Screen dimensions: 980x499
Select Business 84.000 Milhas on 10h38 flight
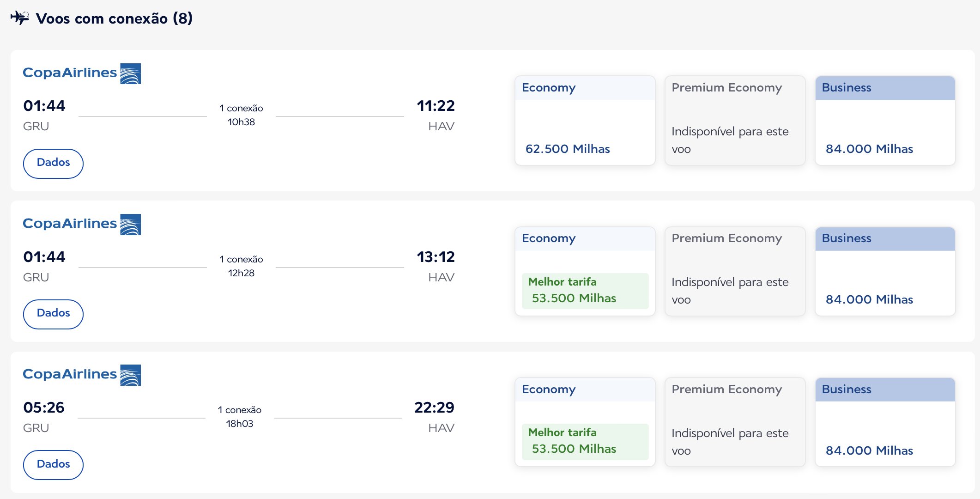click(x=885, y=120)
